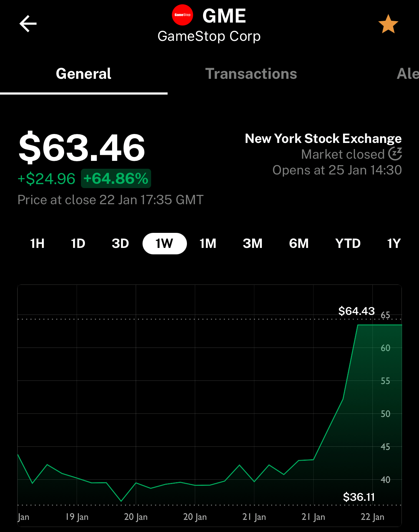
Task: Select the 1H chart range
Action: point(37,244)
